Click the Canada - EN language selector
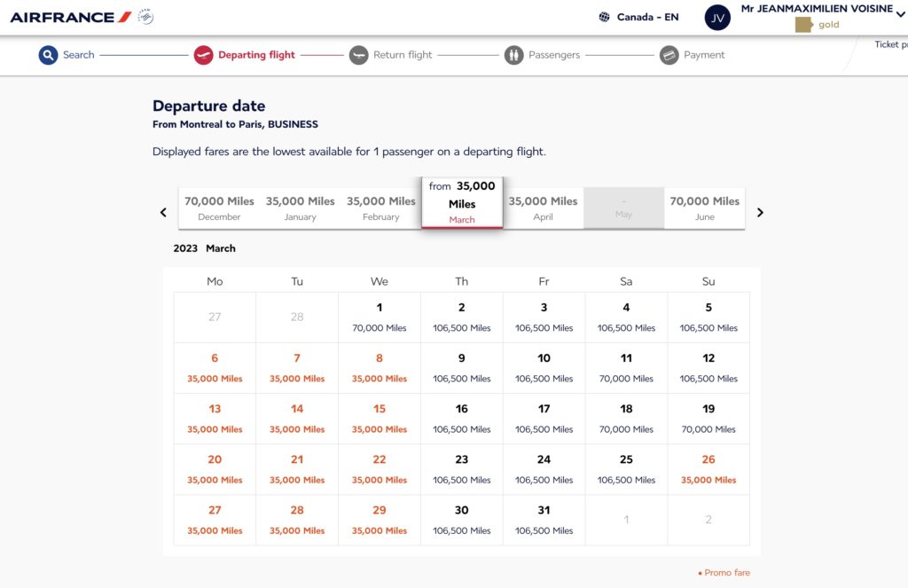Viewport: 908px width, 588px height. tap(647, 17)
